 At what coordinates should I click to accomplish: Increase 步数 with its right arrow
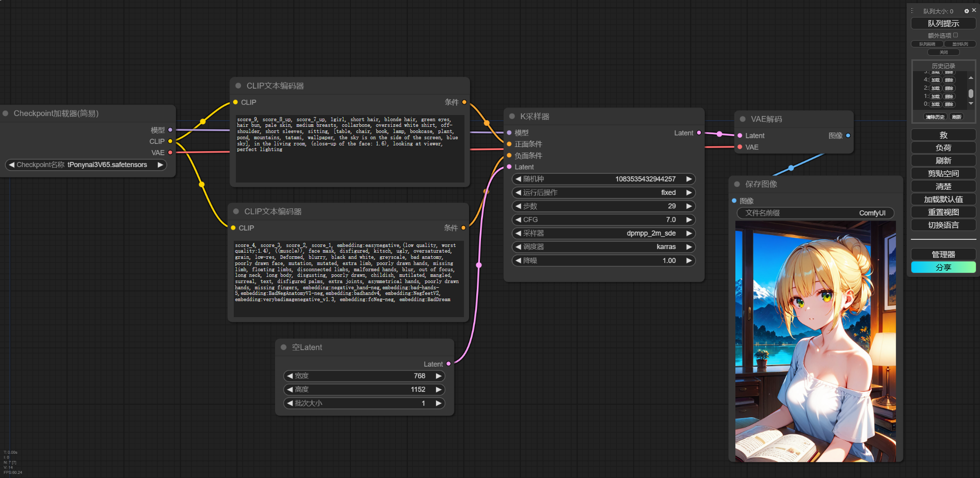tap(689, 206)
